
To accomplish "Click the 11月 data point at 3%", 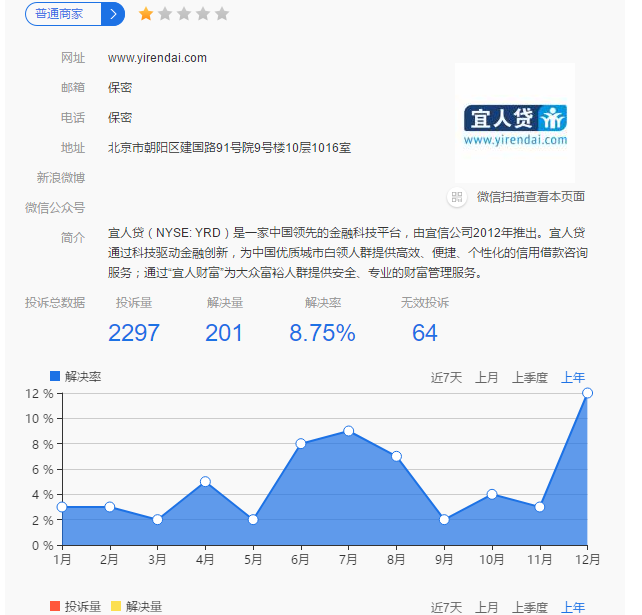I will pyautogui.click(x=540, y=507).
